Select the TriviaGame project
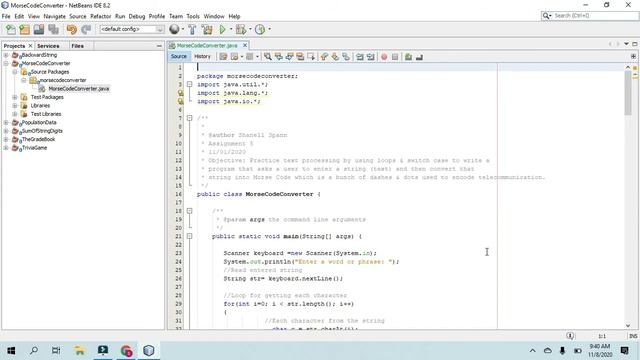The image size is (640, 360). pos(34,148)
